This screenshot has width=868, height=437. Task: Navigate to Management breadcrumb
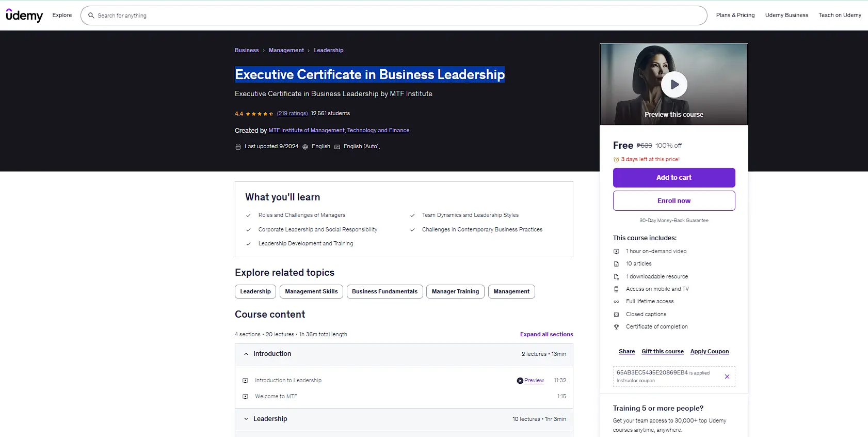coord(286,51)
